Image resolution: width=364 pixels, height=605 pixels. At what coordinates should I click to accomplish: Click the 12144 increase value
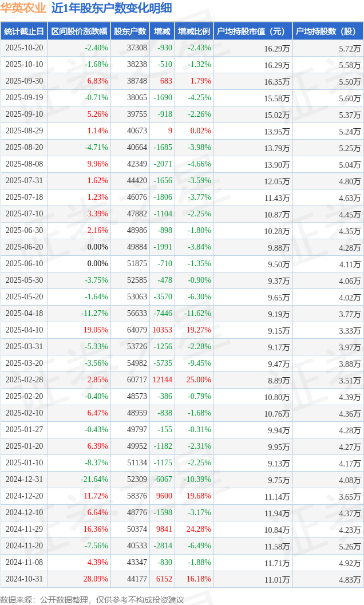[x=162, y=380]
